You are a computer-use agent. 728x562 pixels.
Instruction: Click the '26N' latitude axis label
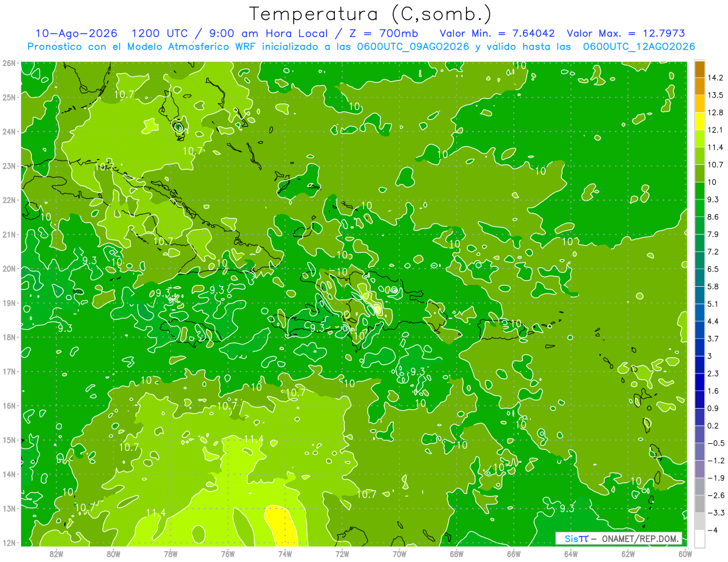(x=9, y=63)
